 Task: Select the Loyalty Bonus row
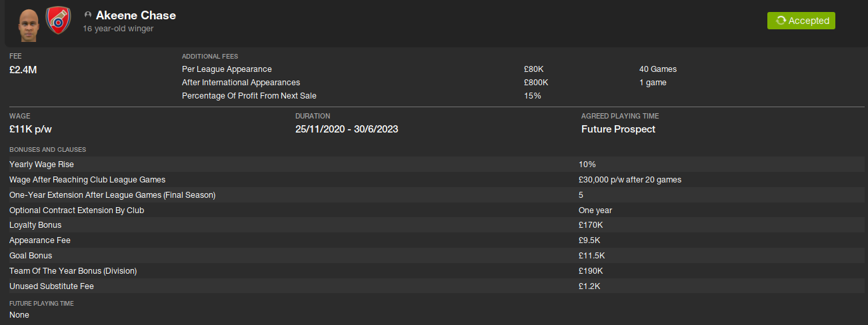pos(35,225)
